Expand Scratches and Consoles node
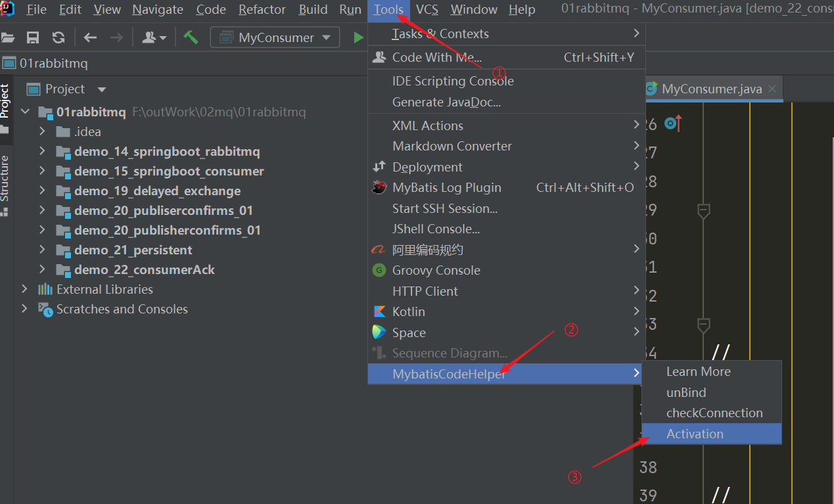 coord(25,309)
